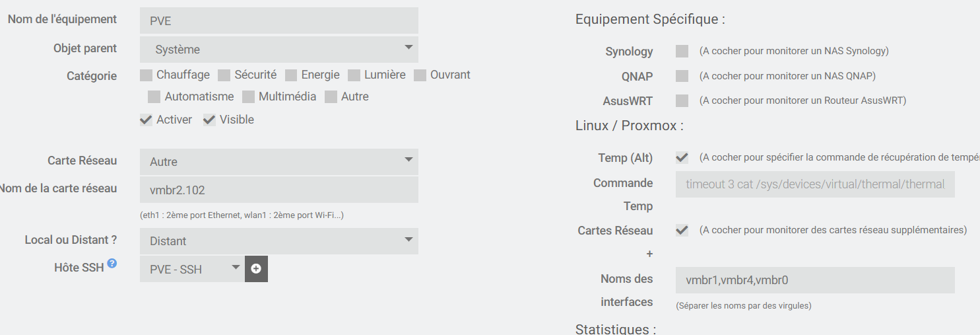The height and width of the screenshot is (335, 980).
Task: Open the Hôte SSH selection dropdown
Action: (191, 269)
